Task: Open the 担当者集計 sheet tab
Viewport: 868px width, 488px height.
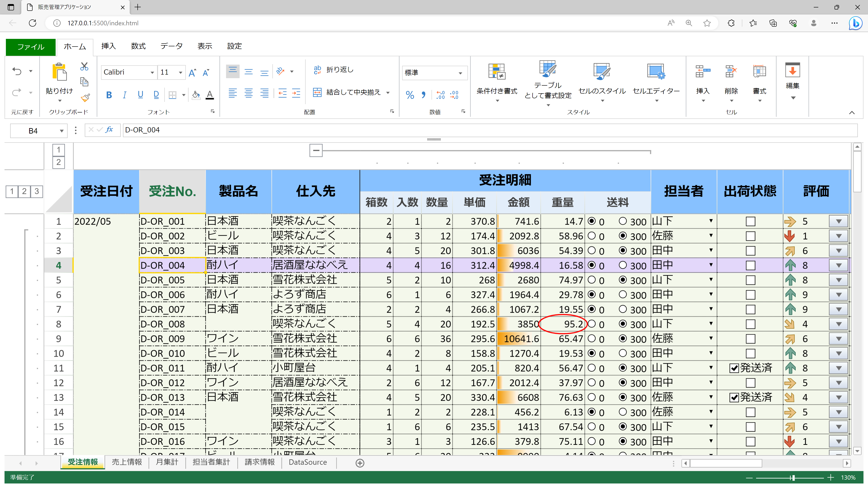Action: 211,462
